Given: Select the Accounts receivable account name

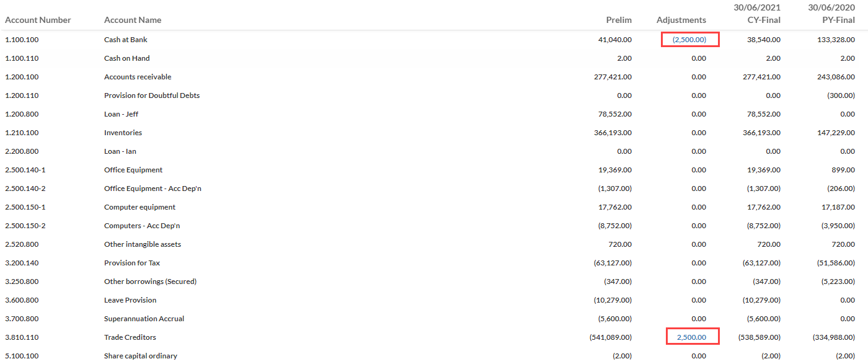Looking at the screenshot, I should 138,77.
